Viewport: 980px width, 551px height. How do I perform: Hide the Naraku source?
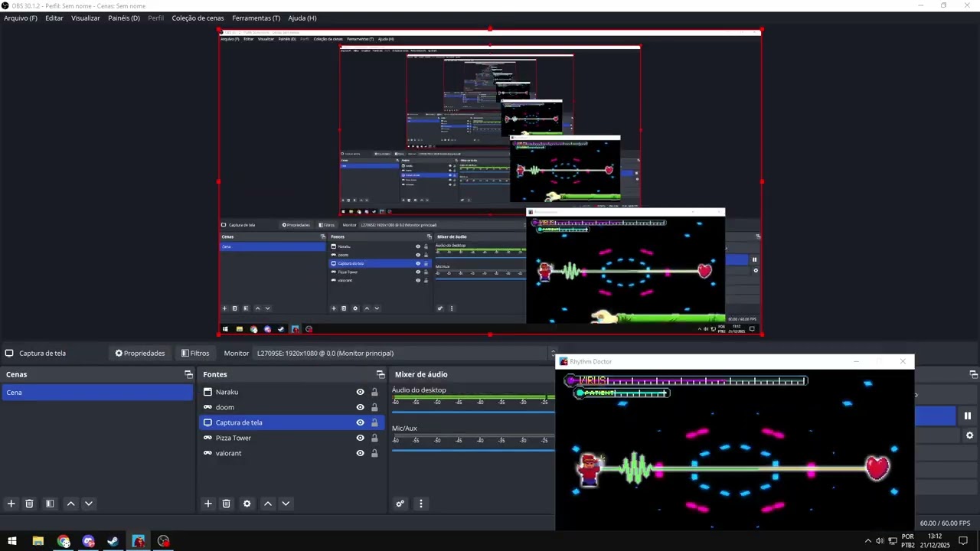coord(360,392)
